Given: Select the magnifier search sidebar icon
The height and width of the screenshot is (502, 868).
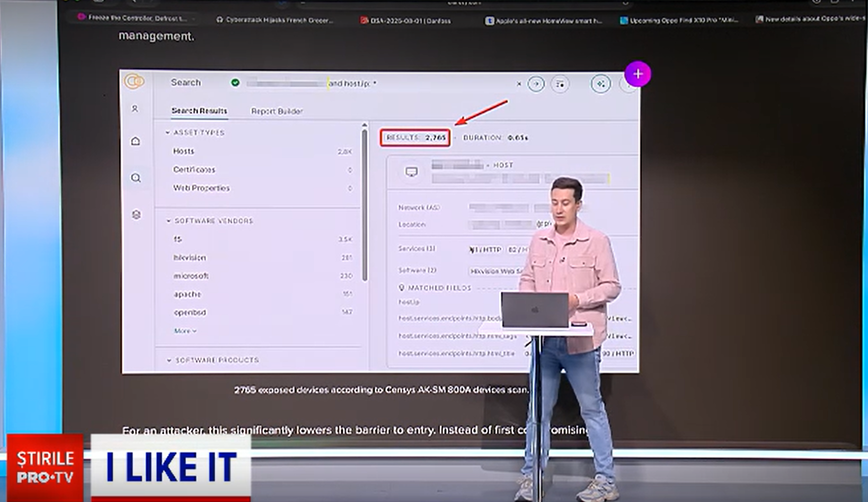Looking at the screenshot, I should (x=136, y=178).
